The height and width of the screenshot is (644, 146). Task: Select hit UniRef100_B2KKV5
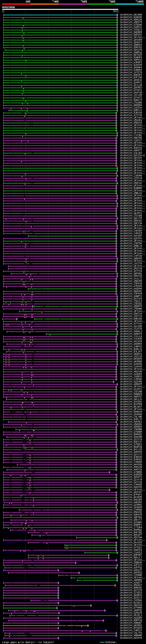131,65
